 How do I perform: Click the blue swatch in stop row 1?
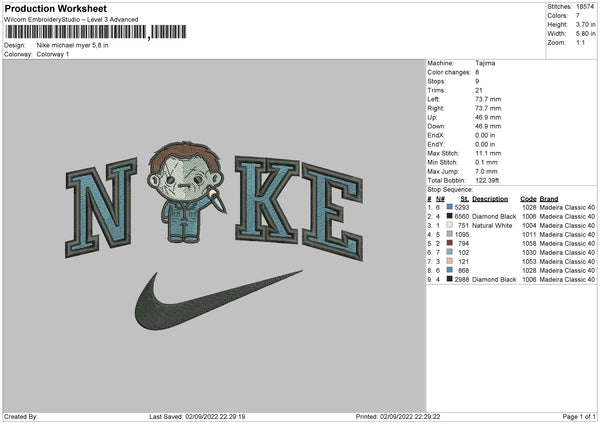coord(450,207)
